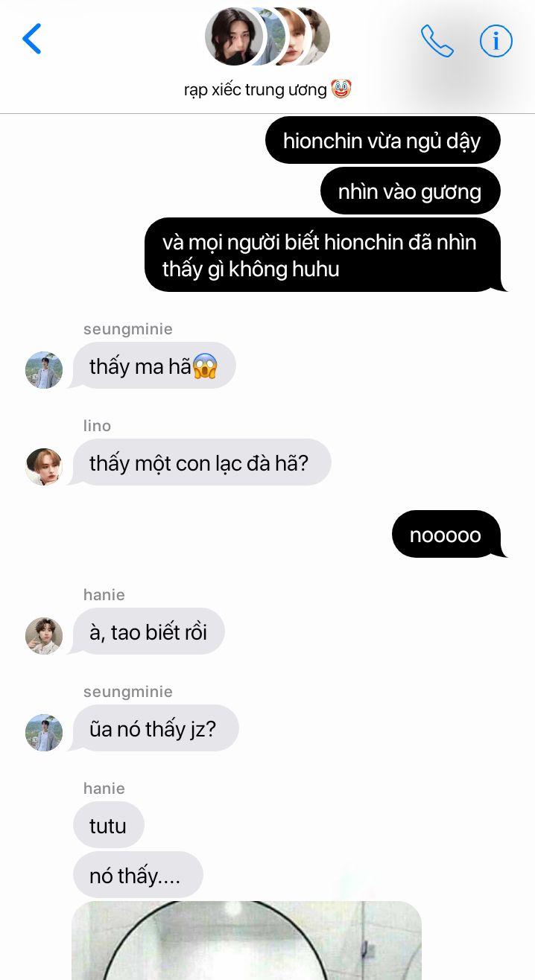Tap the blue back arrow
This screenshot has width=535, height=980.
[32, 39]
